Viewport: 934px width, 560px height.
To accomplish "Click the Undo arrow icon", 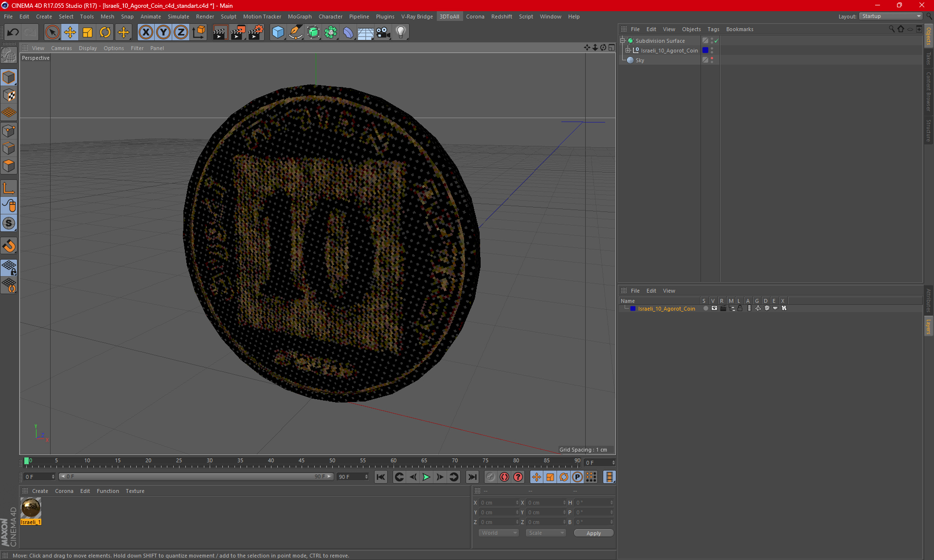I will 13,33.
